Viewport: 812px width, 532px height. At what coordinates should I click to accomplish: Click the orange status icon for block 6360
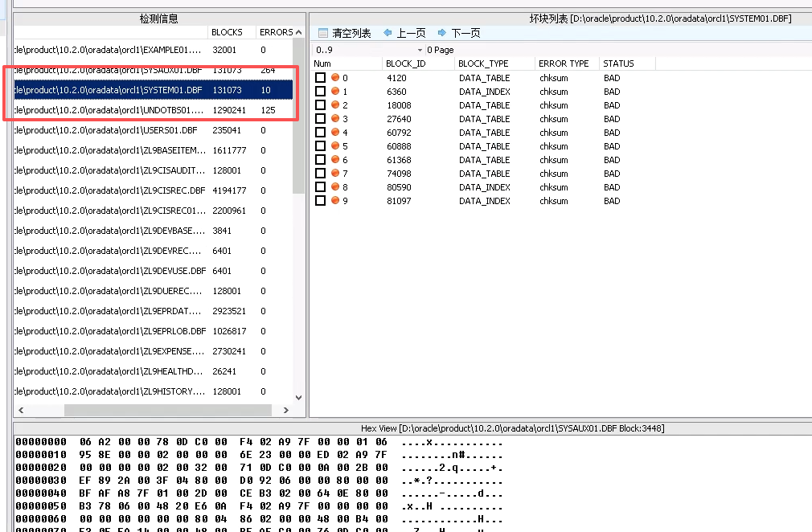pos(335,91)
